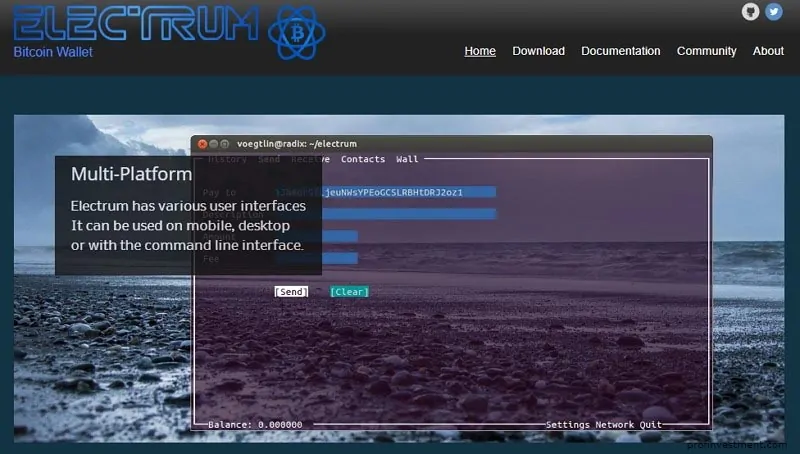Click the red close dot on terminal
Screen dimensions: 800x454
coord(203,144)
